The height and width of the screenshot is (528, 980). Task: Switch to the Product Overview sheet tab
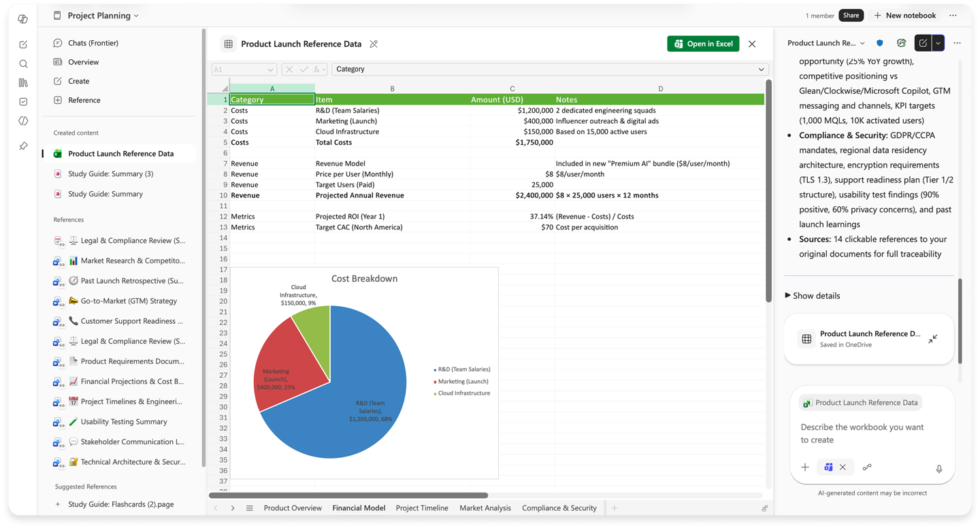[293, 508]
